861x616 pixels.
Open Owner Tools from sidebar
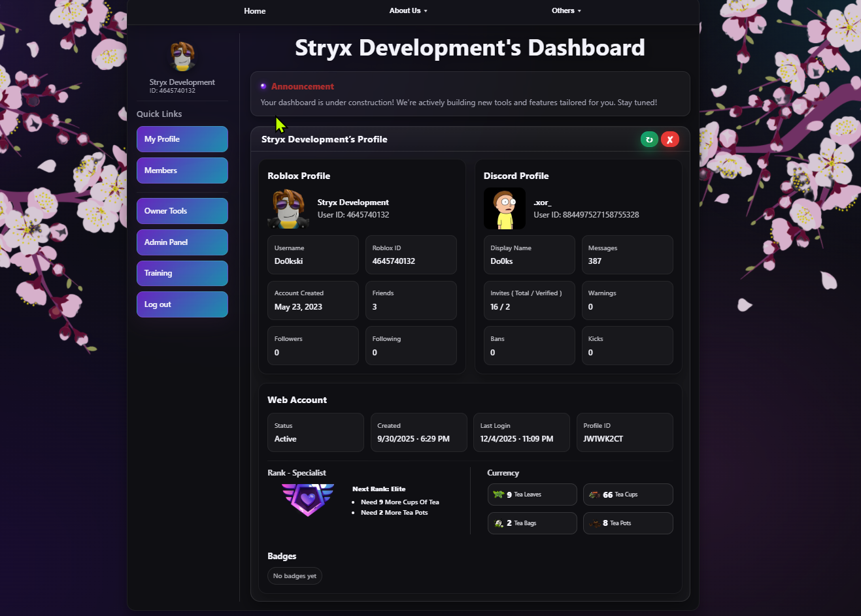tap(182, 211)
